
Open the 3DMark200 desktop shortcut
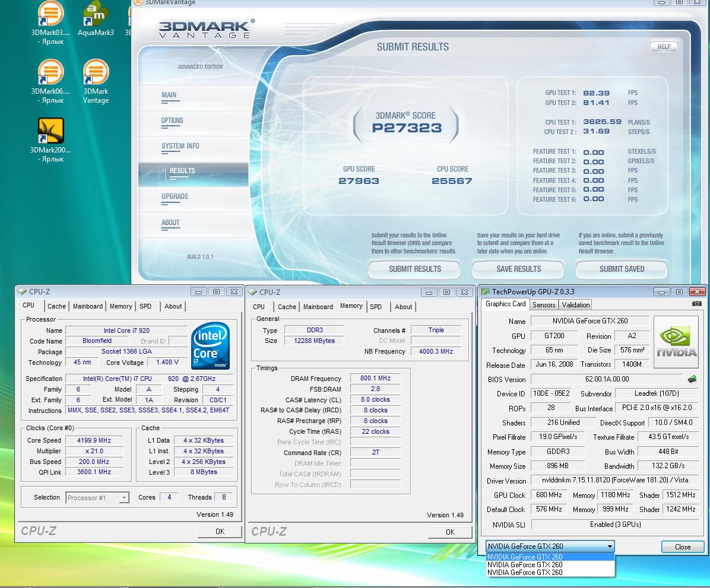pyautogui.click(x=50, y=140)
